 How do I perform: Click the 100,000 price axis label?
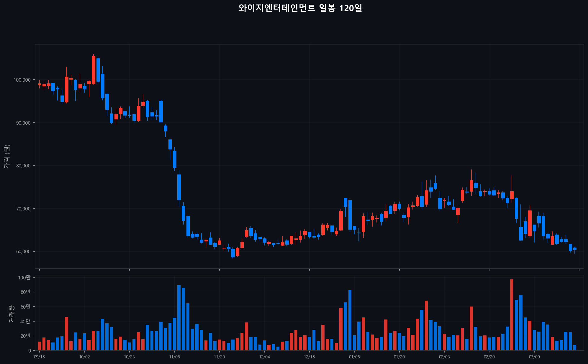[x=22, y=80]
